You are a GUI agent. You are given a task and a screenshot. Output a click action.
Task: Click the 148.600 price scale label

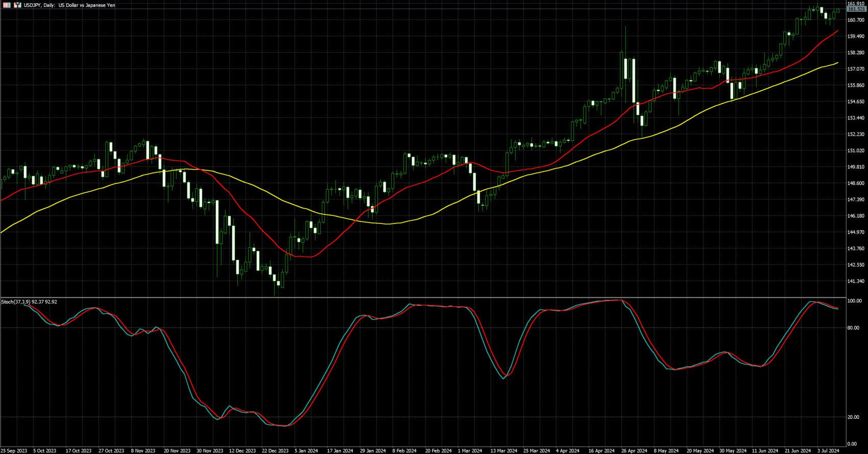(x=856, y=183)
